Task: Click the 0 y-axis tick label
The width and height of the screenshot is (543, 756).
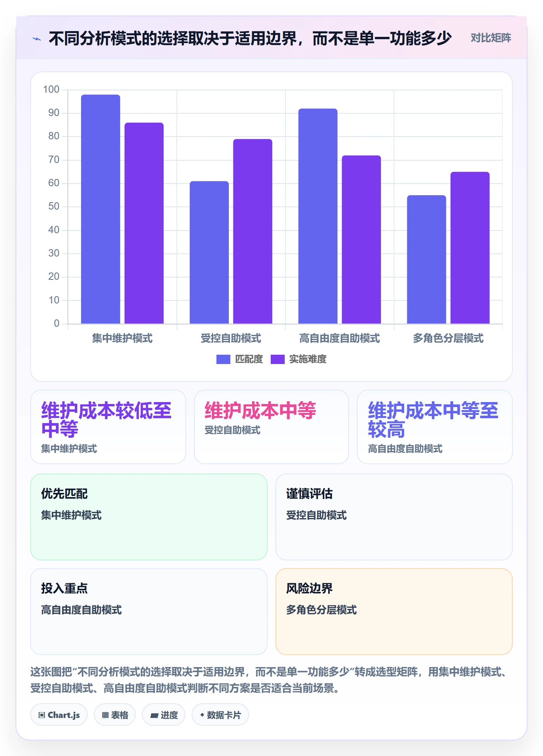Action: [x=57, y=323]
